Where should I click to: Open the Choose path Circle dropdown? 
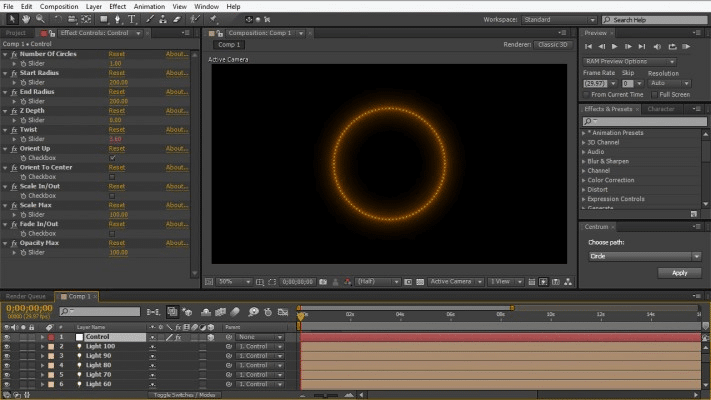tap(643, 256)
